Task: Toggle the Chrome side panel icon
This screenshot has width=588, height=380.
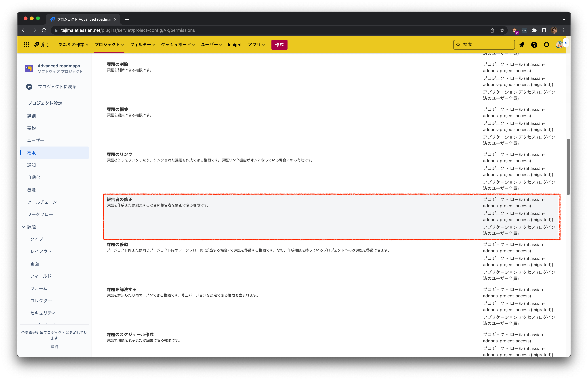Action: pos(544,30)
